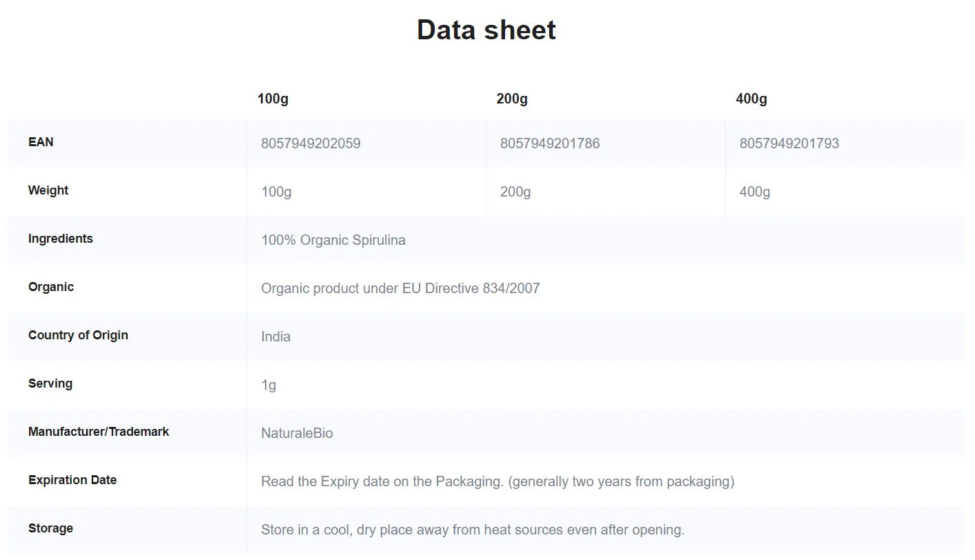
Task: Select the 200g weight value cell
Action: pos(606,192)
